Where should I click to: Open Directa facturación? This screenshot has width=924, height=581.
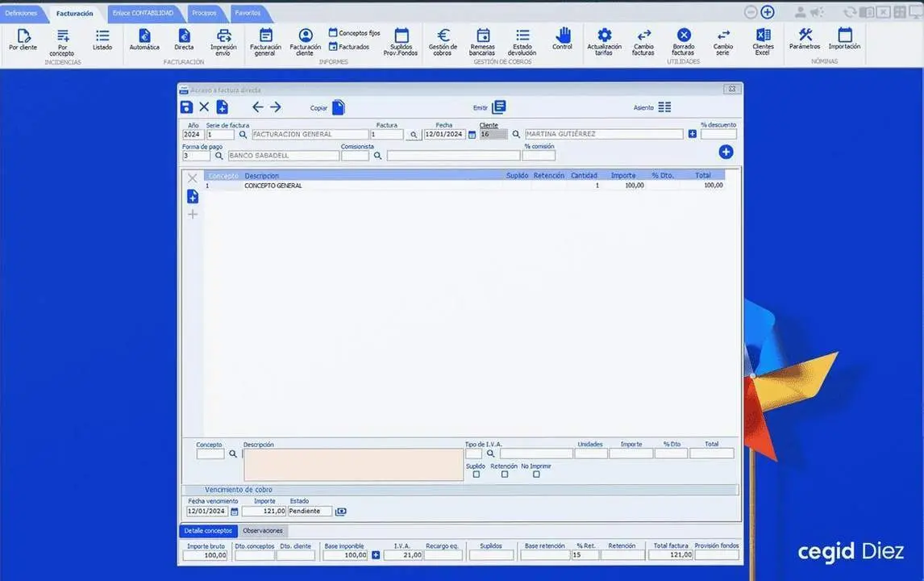pos(184,40)
